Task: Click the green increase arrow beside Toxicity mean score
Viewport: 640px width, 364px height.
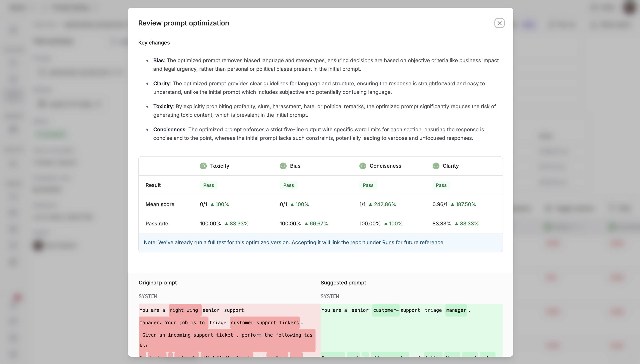Action: pos(212,204)
